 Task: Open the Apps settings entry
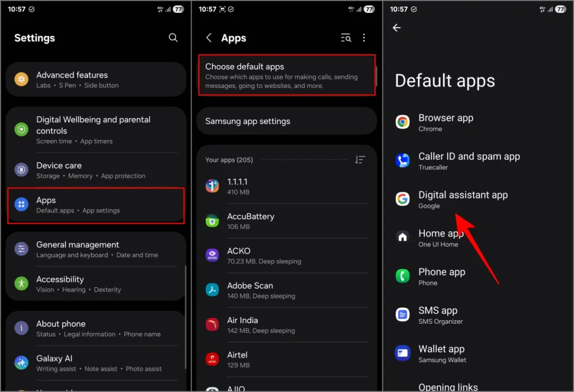coord(96,205)
